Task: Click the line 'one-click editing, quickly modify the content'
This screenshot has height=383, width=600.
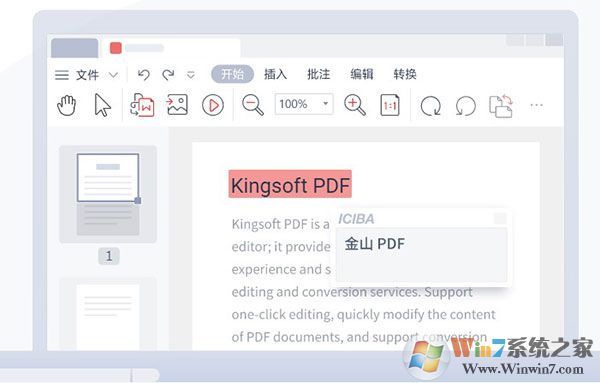Action: (x=364, y=315)
